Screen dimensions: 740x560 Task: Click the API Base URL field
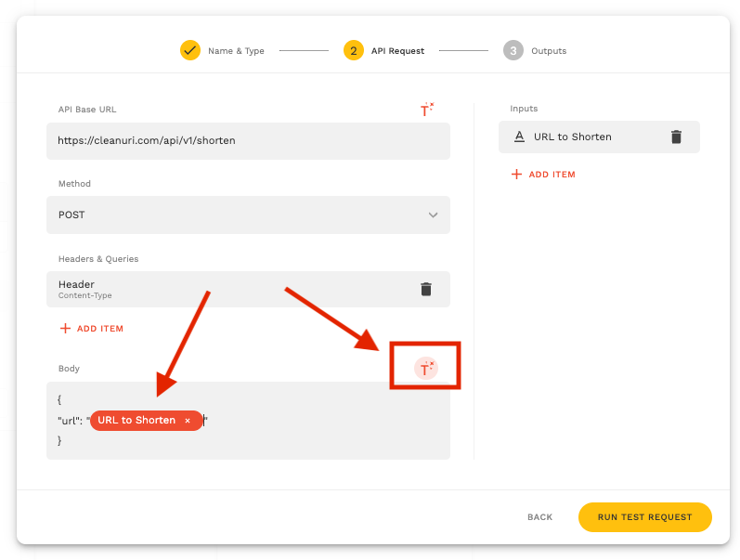pos(247,141)
